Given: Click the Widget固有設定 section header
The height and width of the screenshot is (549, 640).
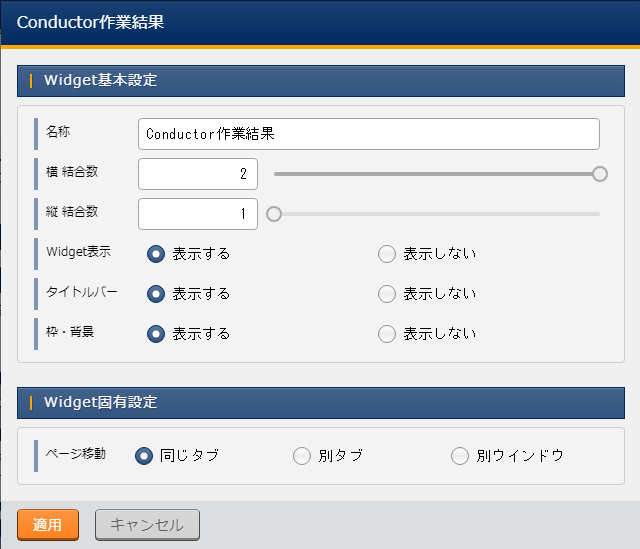Looking at the screenshot, I should click(320, 403).
